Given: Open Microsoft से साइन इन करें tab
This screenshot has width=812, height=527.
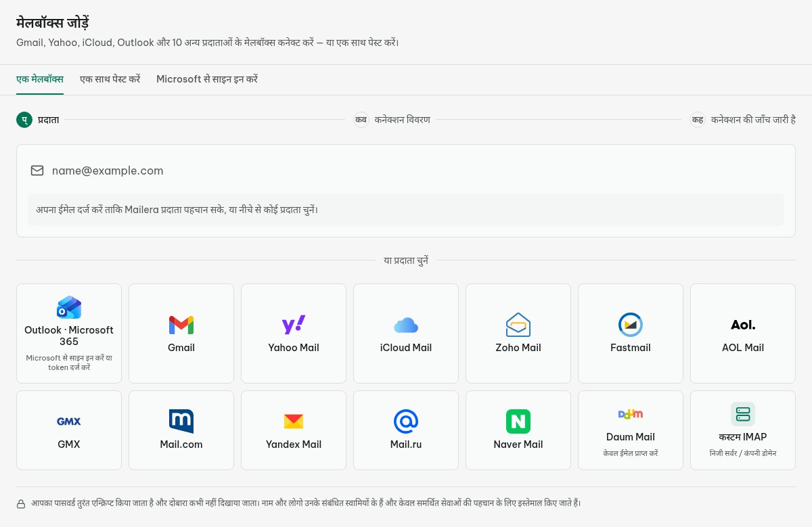Looking at the screenshot, I should 207,79.
